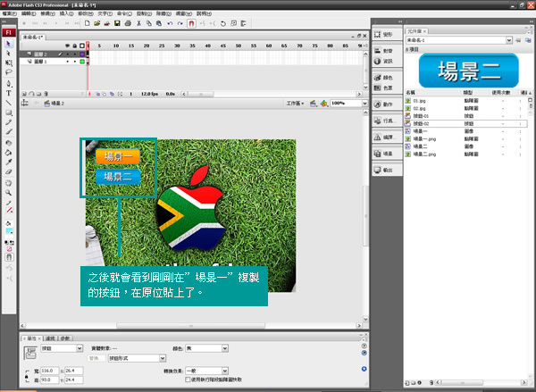The height and width of the screenshot is (392, 536).
Task: Click the Insert Layer icon under timeline
Action: coord(24,94)
